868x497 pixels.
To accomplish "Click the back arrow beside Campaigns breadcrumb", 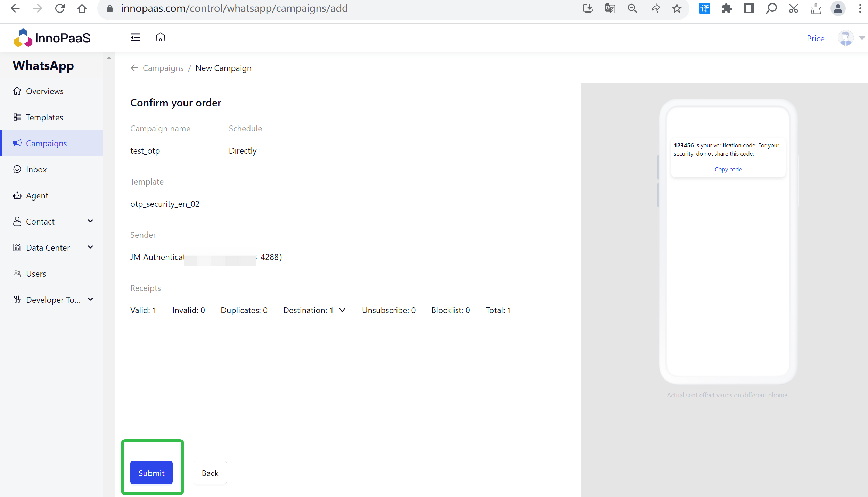I will [x=134, y=68].
